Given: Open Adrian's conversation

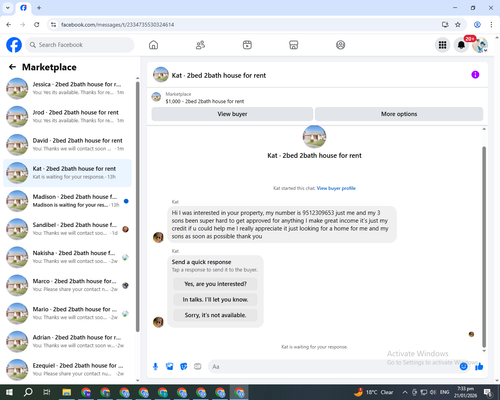Looking at the screenshot, I should click(x=67, y=341).
